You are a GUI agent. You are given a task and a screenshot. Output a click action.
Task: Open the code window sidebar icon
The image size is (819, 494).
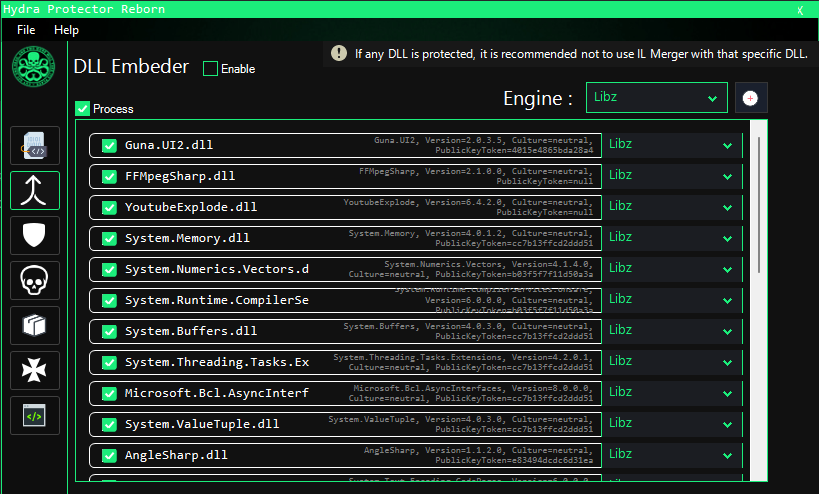point(35,415)
